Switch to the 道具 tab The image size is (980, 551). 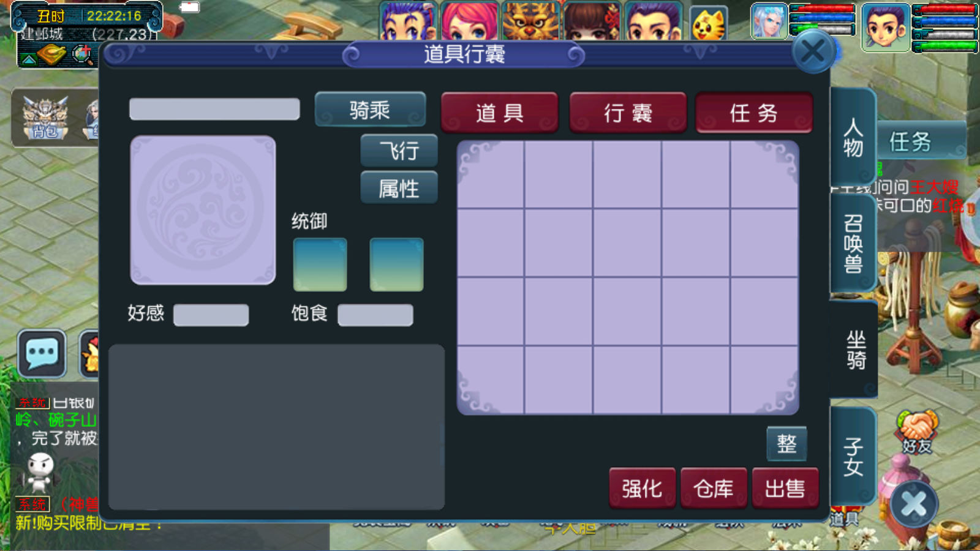[499, 113]
